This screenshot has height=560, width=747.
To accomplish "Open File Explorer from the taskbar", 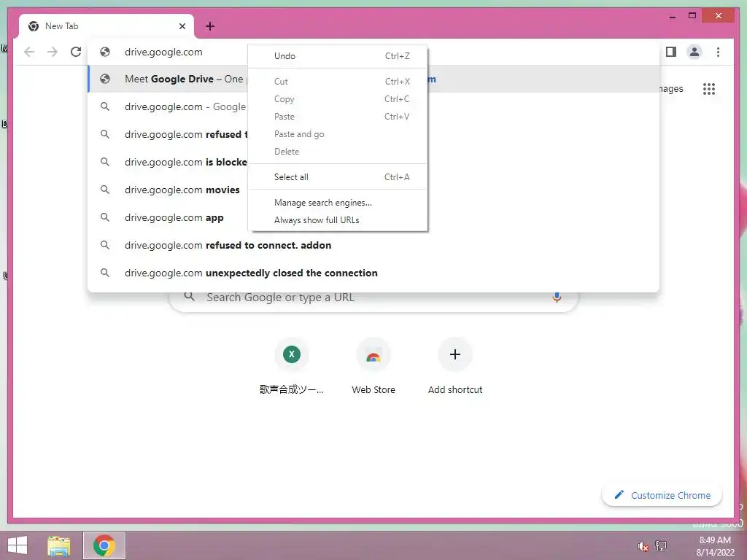I will click(x=59, y=545).
